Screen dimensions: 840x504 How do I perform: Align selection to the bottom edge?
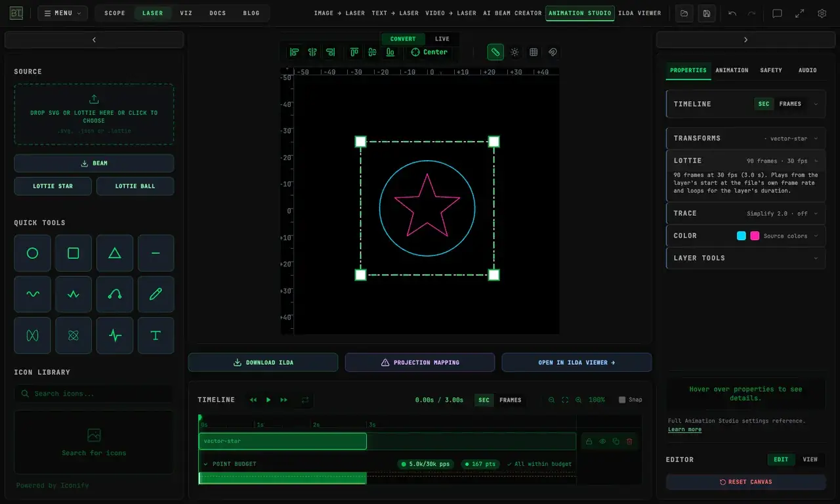(390, 52)
